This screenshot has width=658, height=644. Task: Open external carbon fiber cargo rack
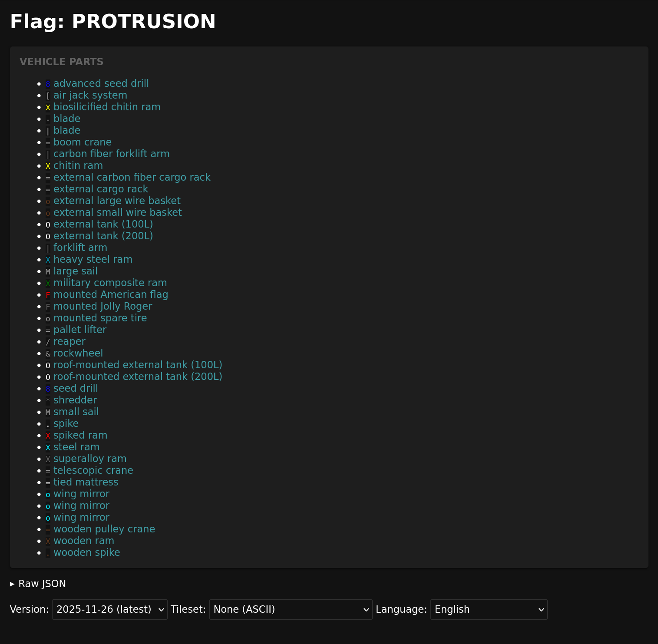click(132, 177)
